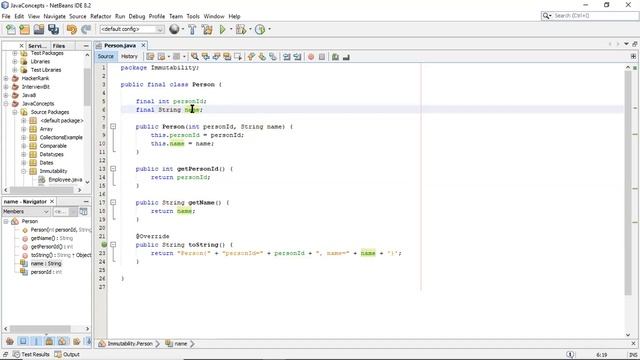Image resolution: width=640 pixels, height=360 pixels.
Task: Click the Stop Macro Recording icon
Action: [322, 57]
